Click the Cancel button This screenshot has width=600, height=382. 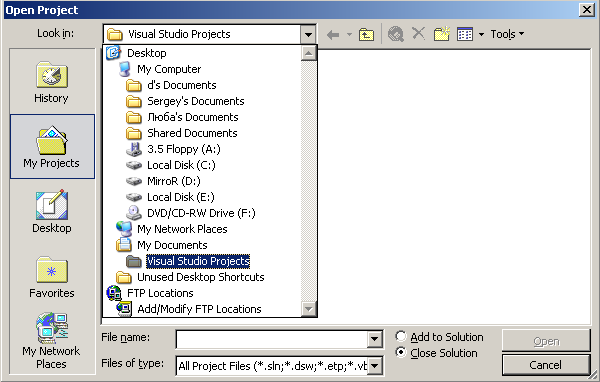tap(546, 365)
